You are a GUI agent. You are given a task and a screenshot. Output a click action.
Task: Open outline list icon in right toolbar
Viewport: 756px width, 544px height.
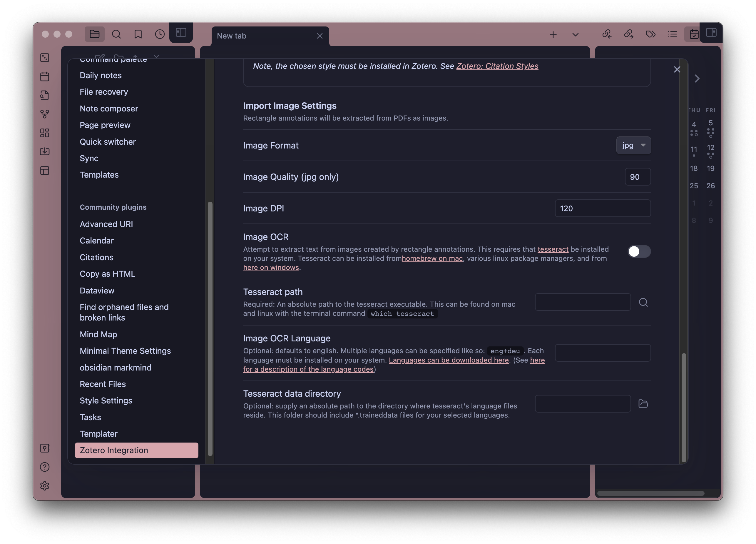pyautogui.click(x=672, y=34)
